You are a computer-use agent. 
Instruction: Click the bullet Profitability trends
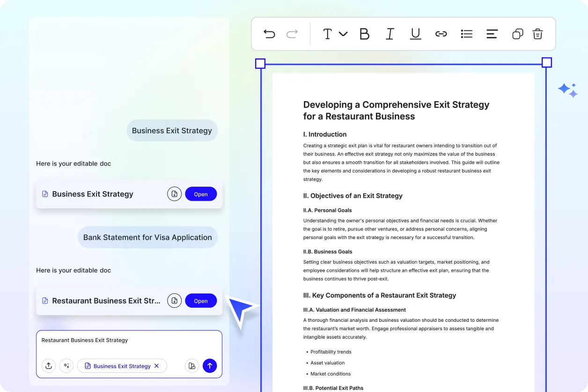click(x=331, y=352)
